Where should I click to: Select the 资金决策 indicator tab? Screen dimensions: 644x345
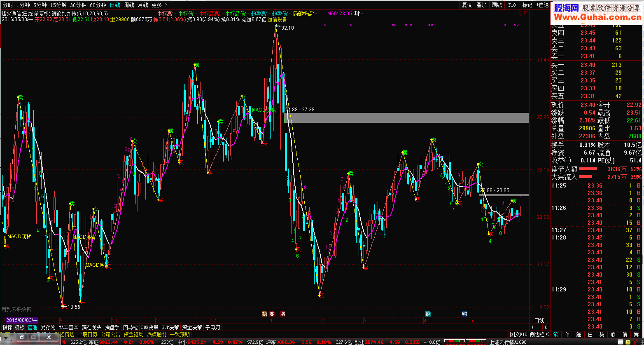pos(192,327)
